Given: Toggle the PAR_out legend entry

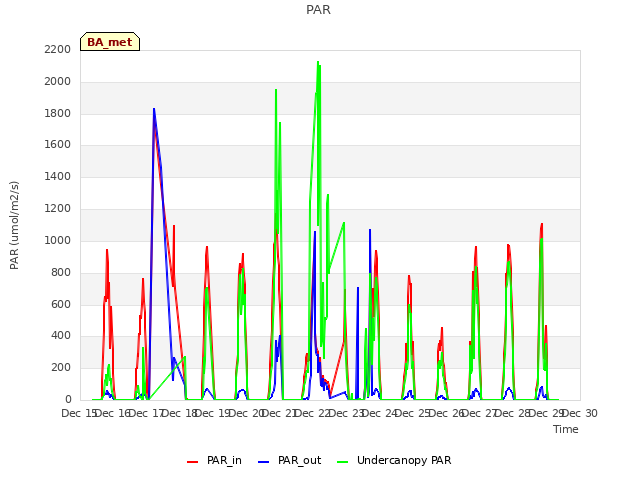Looking at the screenshot, I should point(289,460).
